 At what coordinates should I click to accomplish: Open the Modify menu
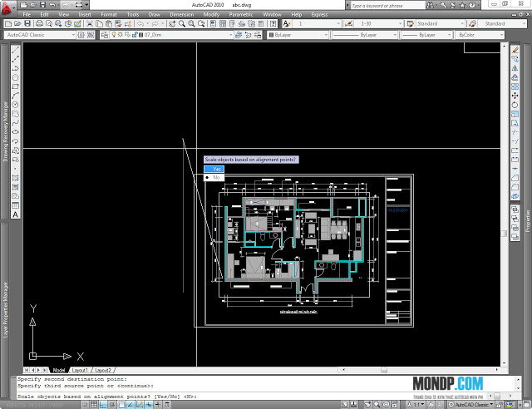coord(211,15)
